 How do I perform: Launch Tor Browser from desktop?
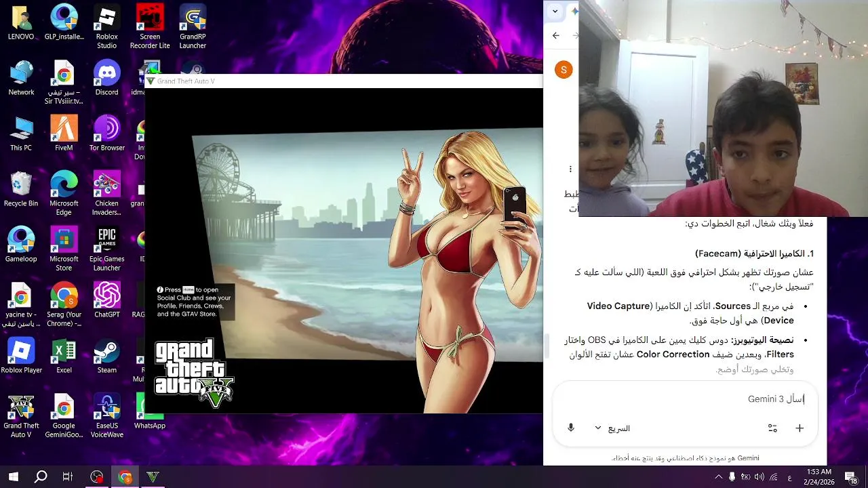pos(106,134)
